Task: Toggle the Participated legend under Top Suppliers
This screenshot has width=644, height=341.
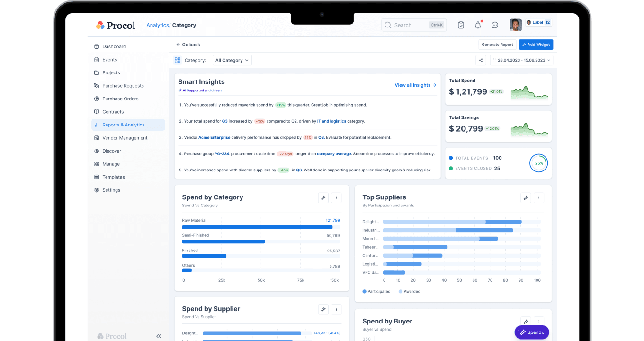Action: pyautogui.click(x=376, y=291)
